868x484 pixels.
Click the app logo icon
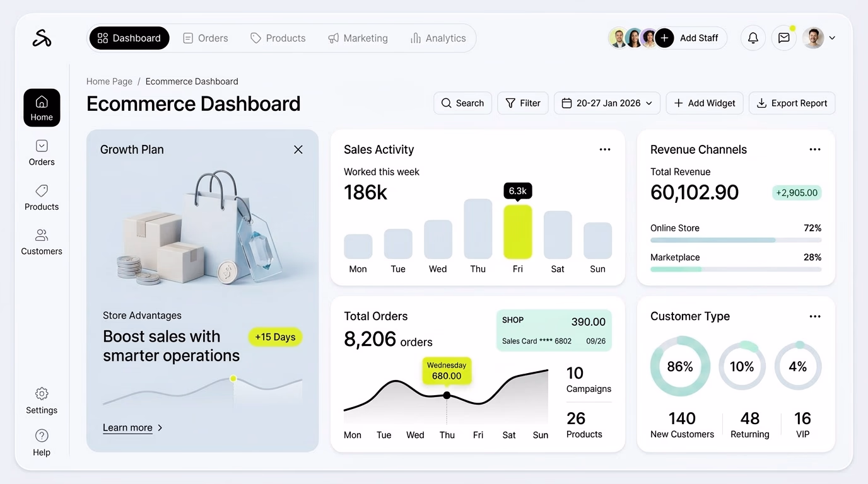tap(42, 38)
